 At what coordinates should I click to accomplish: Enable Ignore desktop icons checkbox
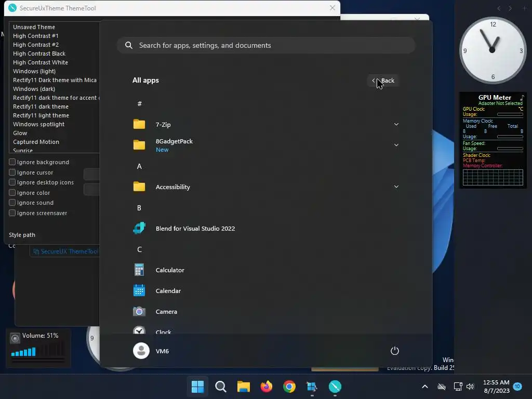click(x=12, y=182)
